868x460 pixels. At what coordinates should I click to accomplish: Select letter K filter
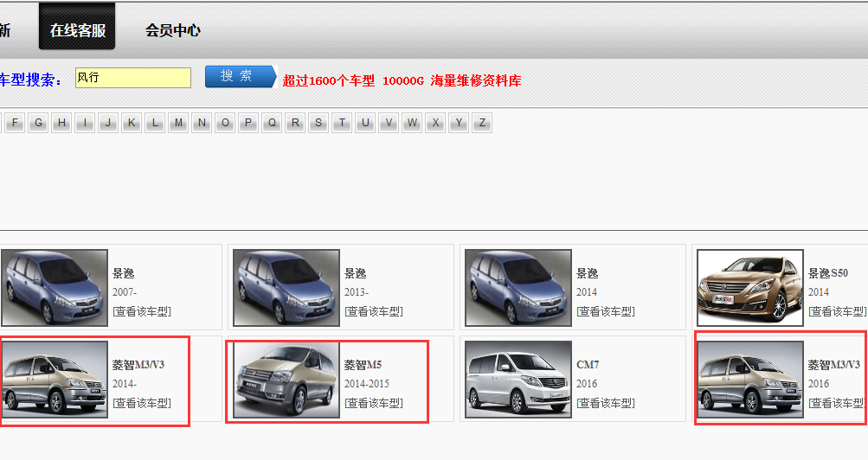[132, 123]
